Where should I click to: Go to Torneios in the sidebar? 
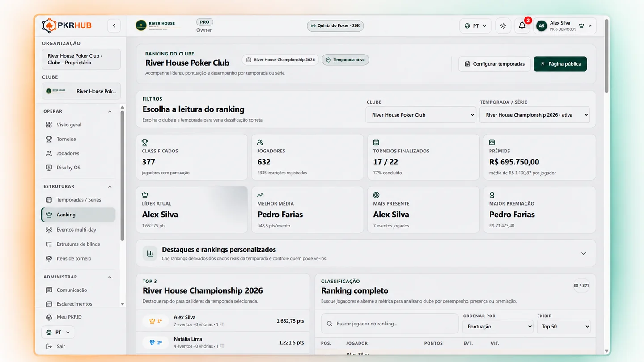pos(66,139)
